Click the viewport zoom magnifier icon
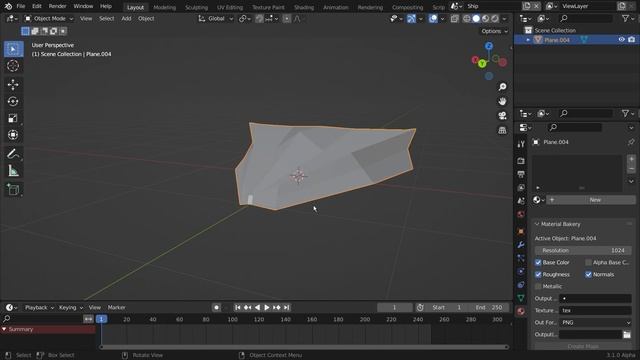Viewport: 640px width, 360px height. click(x=502, y=87)
